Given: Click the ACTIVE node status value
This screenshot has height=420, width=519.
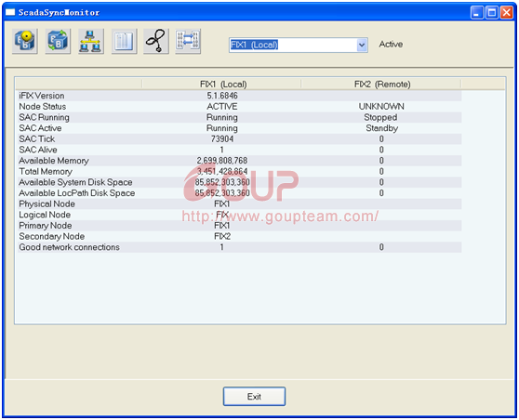Looking at the screenshot, I should pos(222,107).
